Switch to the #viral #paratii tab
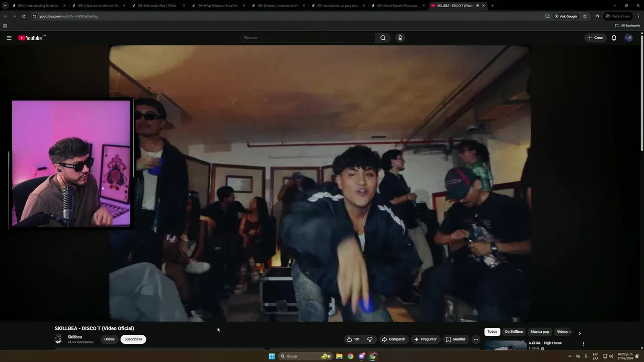 click(x=397, y=6)
